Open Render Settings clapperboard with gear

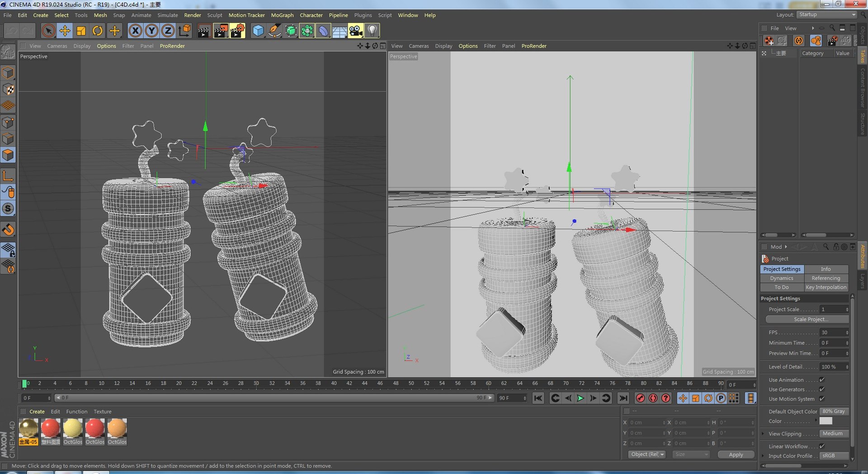point(237,31)
